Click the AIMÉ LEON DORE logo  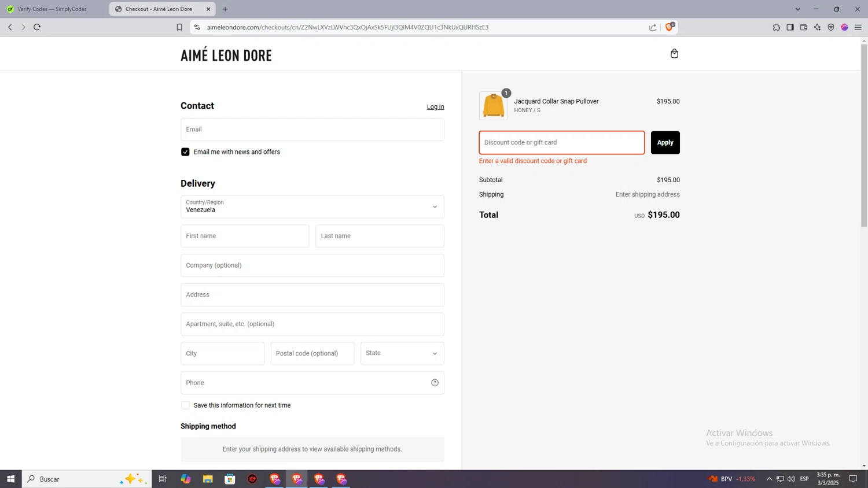(226, 55)
